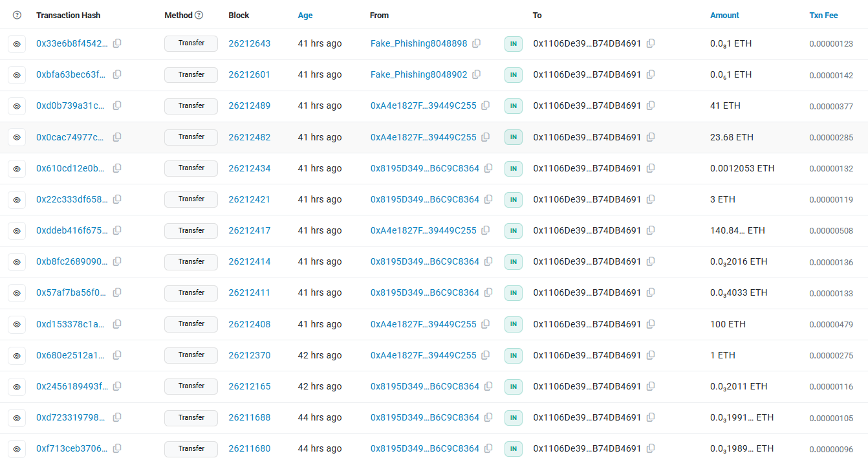Screen dimensions: 868x460
Task: Open block 26212165
Action: click(250, 386)
